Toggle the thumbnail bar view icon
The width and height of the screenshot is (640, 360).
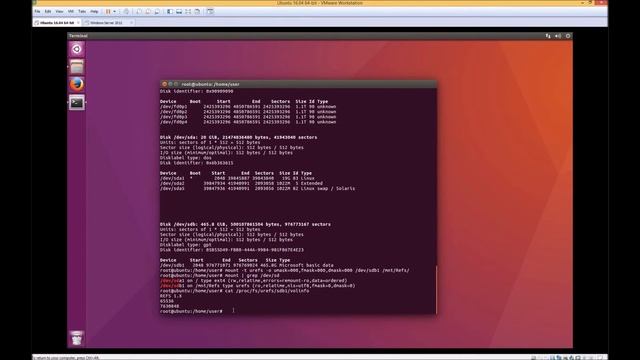click(179, 11)
